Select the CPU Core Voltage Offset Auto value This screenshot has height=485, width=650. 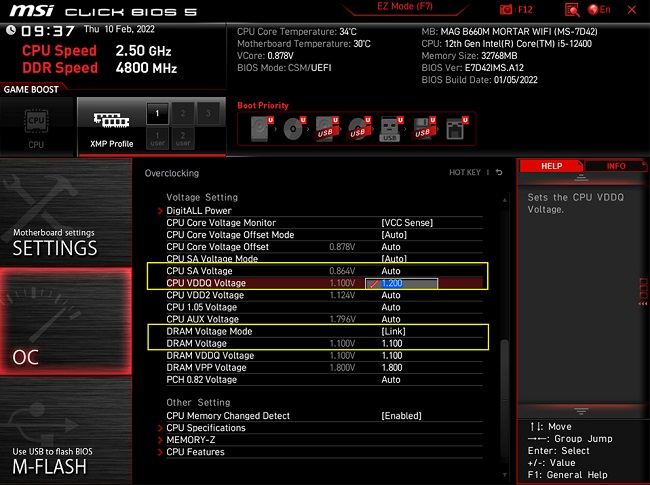391,247
